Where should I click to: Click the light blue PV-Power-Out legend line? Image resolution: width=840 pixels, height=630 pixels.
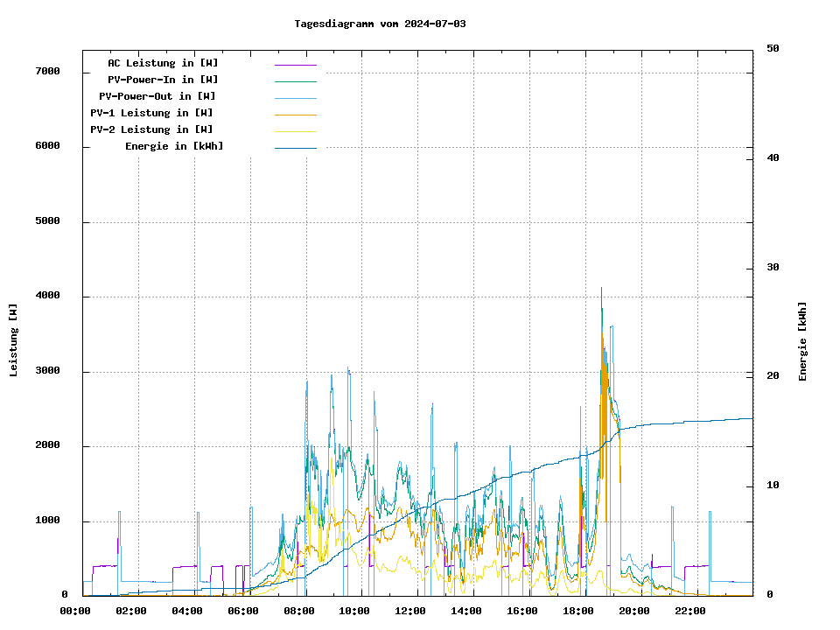point(295,98)
